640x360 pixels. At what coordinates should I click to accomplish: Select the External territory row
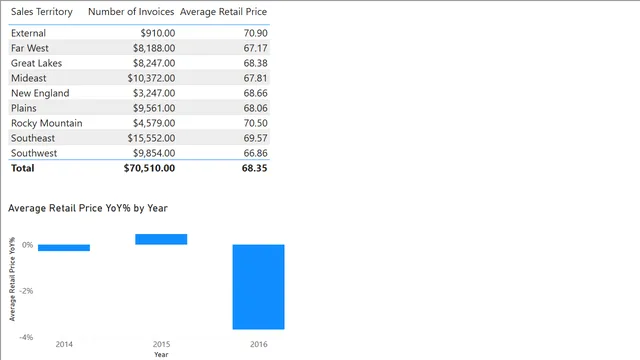(x=139, y=33)
